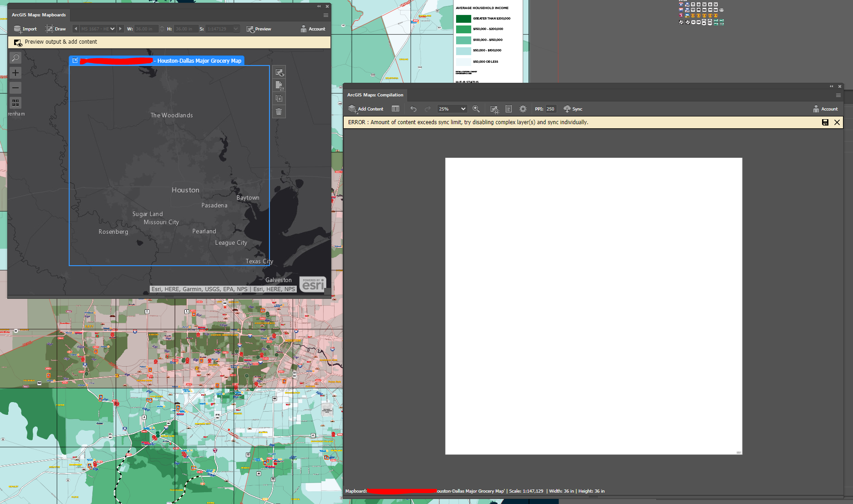Delete the selected mapboard with trash icon
Screen dimensions: 853x504
pyautogui.click(x=279, y=112)
